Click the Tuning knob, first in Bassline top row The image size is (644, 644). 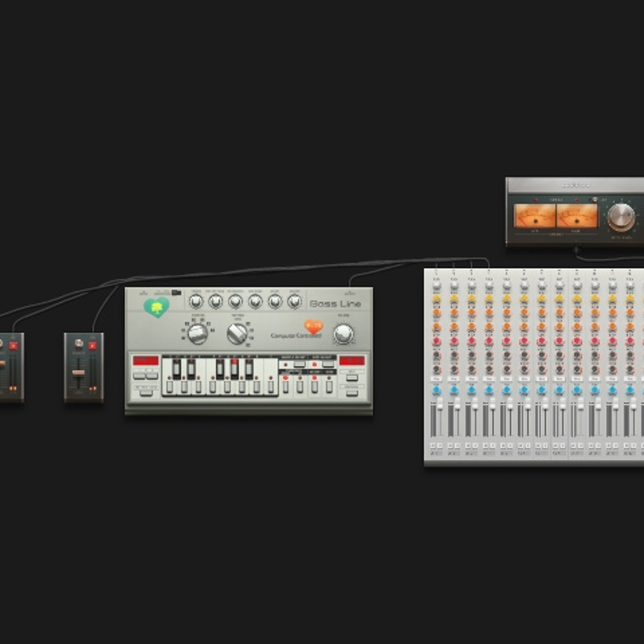pos(196,302)
